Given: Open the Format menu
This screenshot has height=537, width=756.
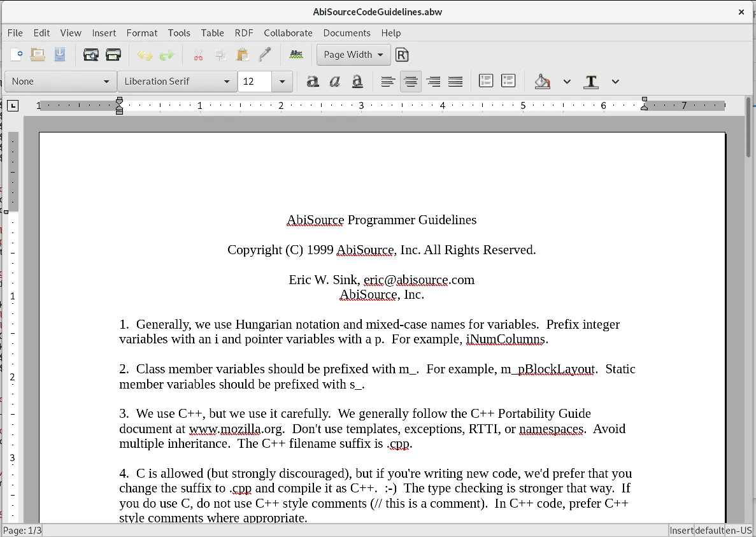Looking at the screenshot, I should click(141, 33).
